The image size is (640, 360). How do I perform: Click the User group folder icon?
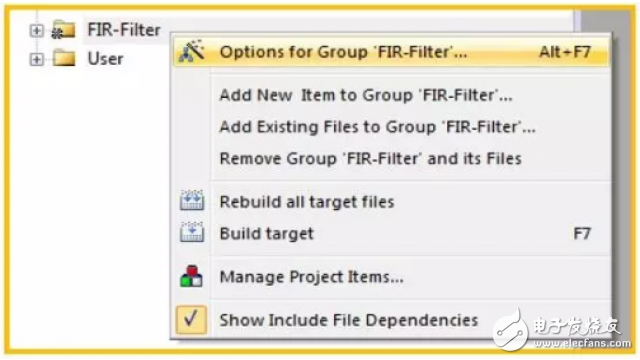(x=64, y=58)
